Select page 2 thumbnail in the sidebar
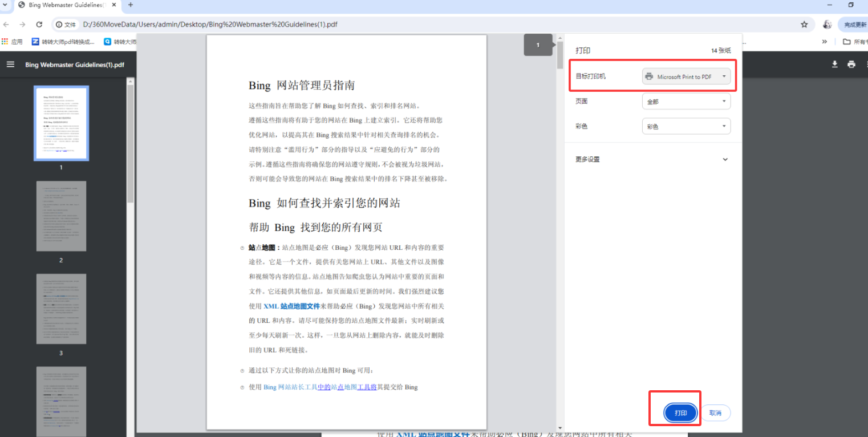This screenshot has height=437, width=868. [x=61, y=216]
